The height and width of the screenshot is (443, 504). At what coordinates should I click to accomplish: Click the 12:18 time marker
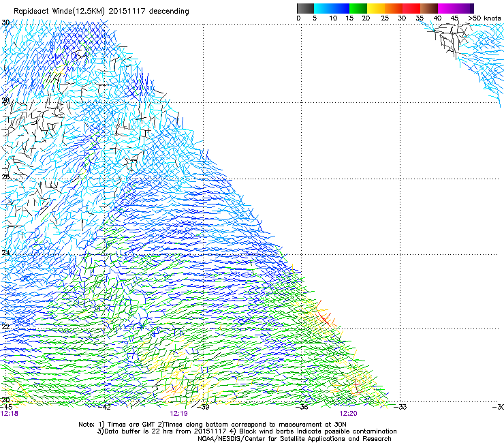point(10,414)
